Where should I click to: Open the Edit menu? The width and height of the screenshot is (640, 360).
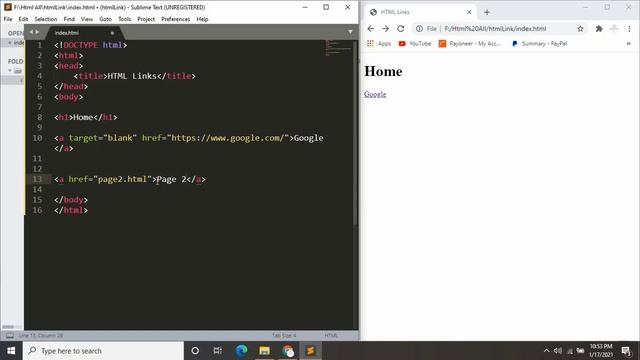pos(23,19)
